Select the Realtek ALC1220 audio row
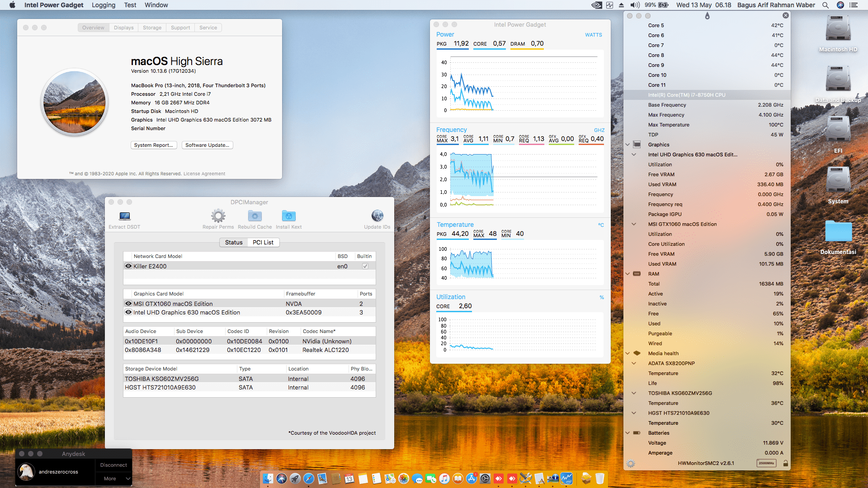Viewport: 868px width, 488px height. (250, 350)
